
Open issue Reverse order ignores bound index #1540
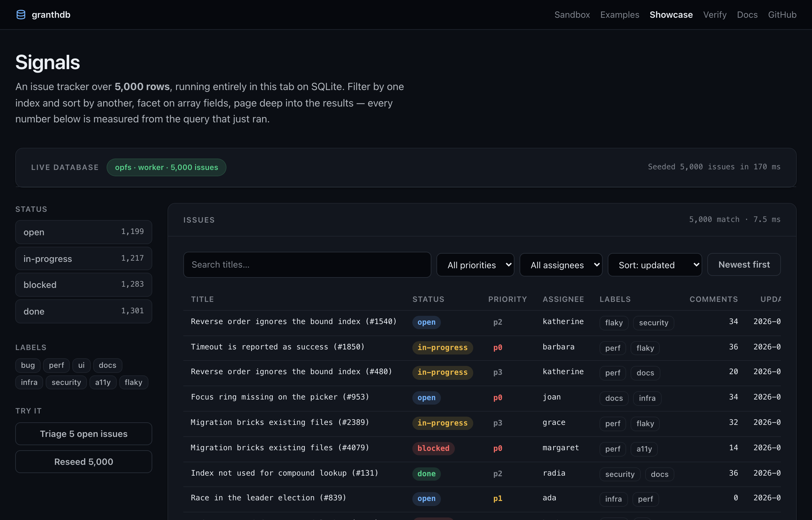[x=293, y=321]
